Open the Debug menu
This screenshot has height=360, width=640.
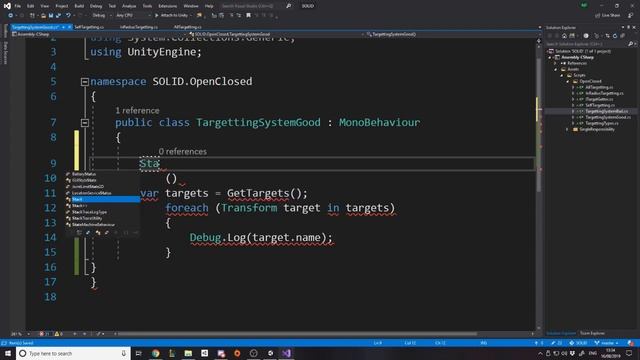pyautogui.click(x=96, y=6)
